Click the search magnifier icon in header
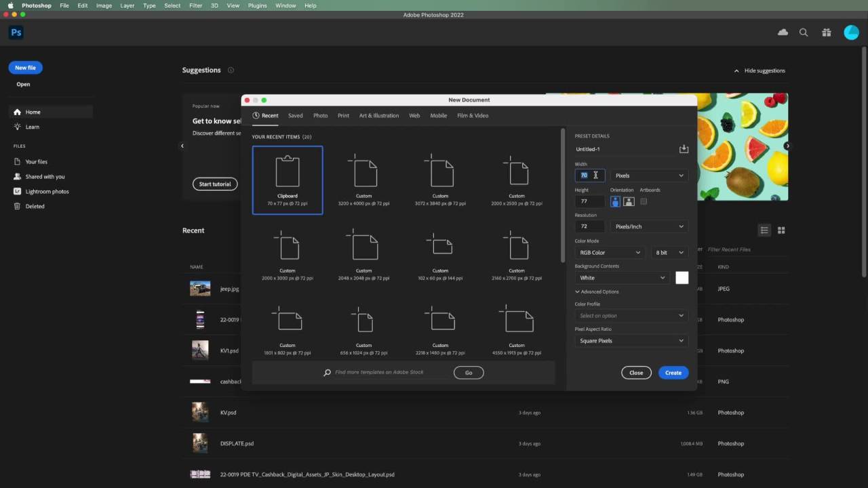868x488 pixels. pyautogui.click(x=804, y=33)
